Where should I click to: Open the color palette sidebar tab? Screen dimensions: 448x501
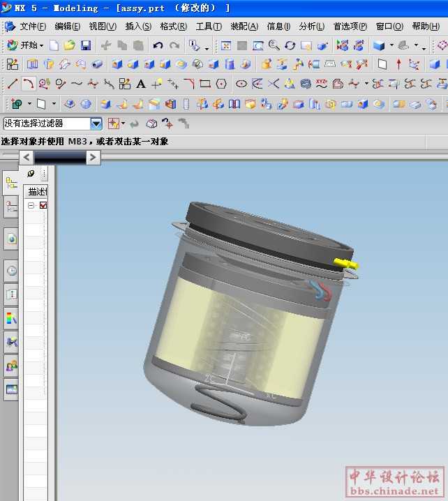(x=11, y=319)
